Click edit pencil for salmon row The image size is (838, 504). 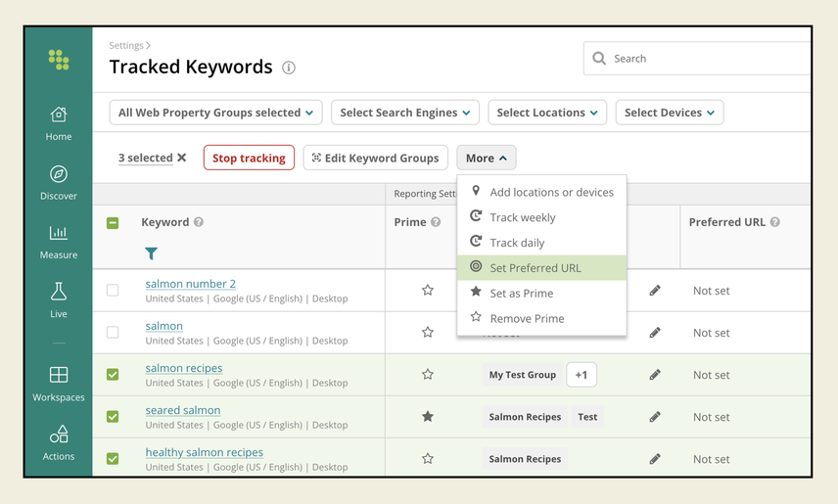(655, 333)
